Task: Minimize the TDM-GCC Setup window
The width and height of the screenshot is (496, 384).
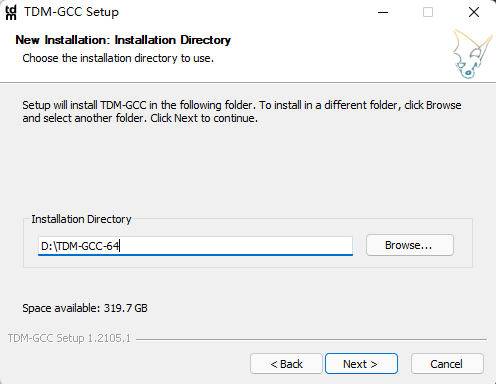Action: tap(383, 12)
